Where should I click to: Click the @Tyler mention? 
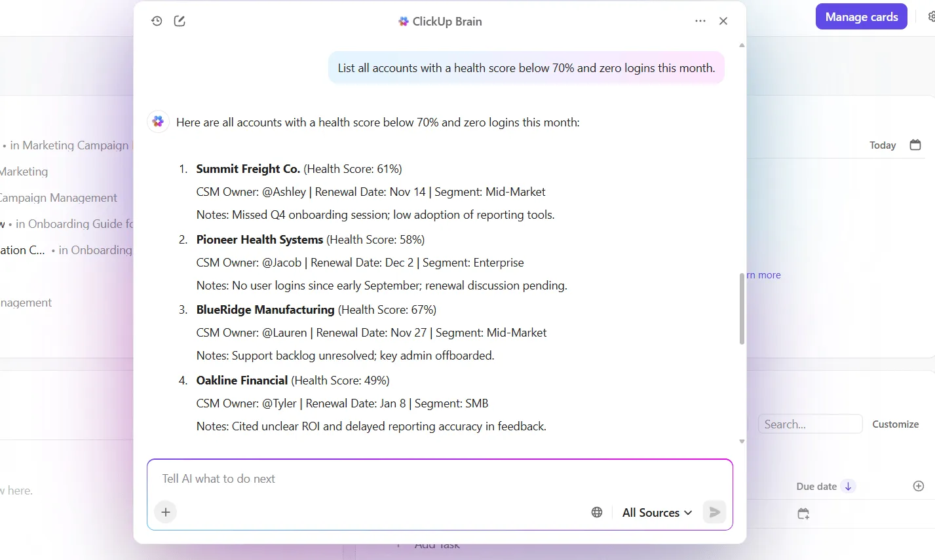[280, 403]
